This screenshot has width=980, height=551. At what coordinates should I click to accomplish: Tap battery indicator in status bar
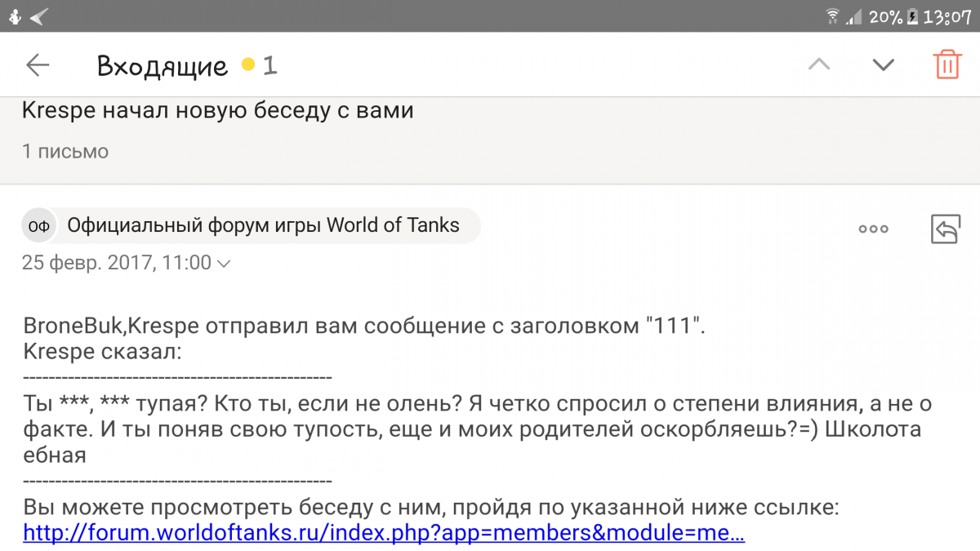[x=911, y=16]
